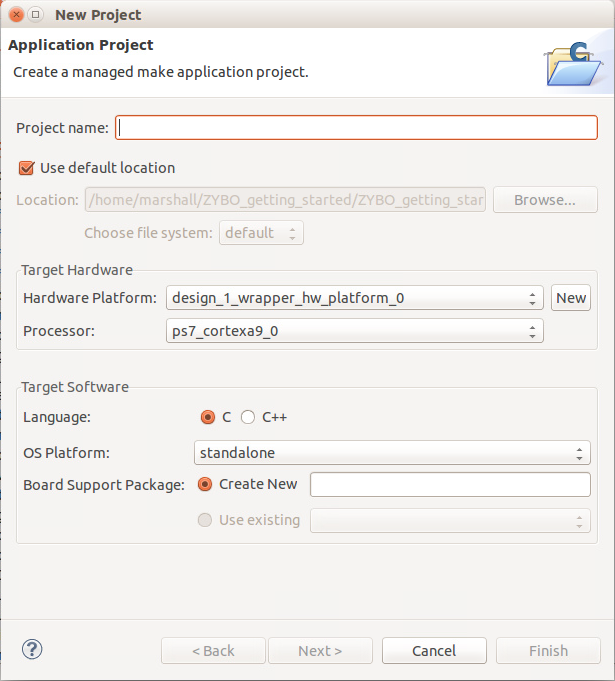Image resolution: width=615 pixels, height=681 pixels.
Task: Click the Finish button
Action: [548, 651]
